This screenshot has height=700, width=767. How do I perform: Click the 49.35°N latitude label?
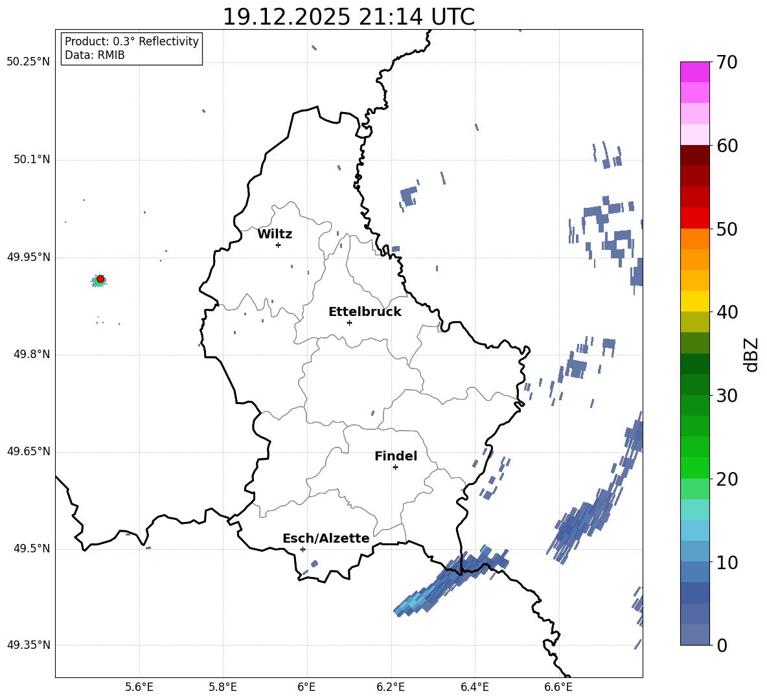tap(29, 645)
